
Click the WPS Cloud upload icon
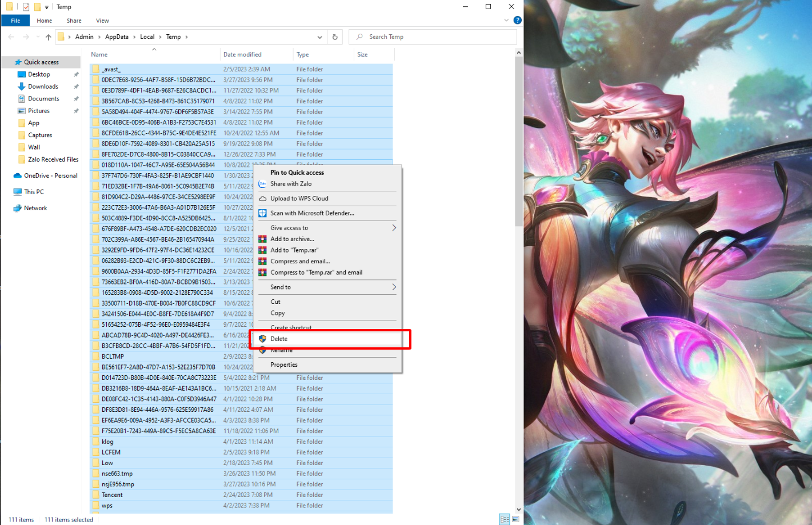pyautogui.click(x=262, y=199)
